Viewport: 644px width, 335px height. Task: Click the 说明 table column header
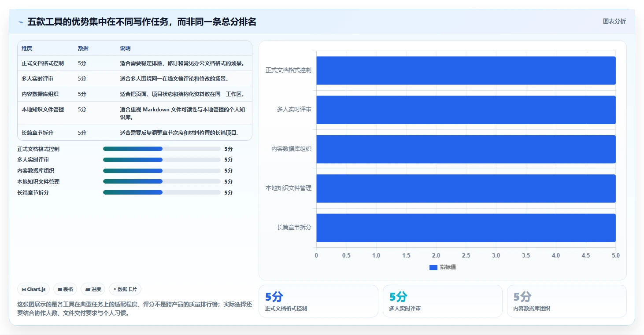pyautogui.click(x=126, y=48)
